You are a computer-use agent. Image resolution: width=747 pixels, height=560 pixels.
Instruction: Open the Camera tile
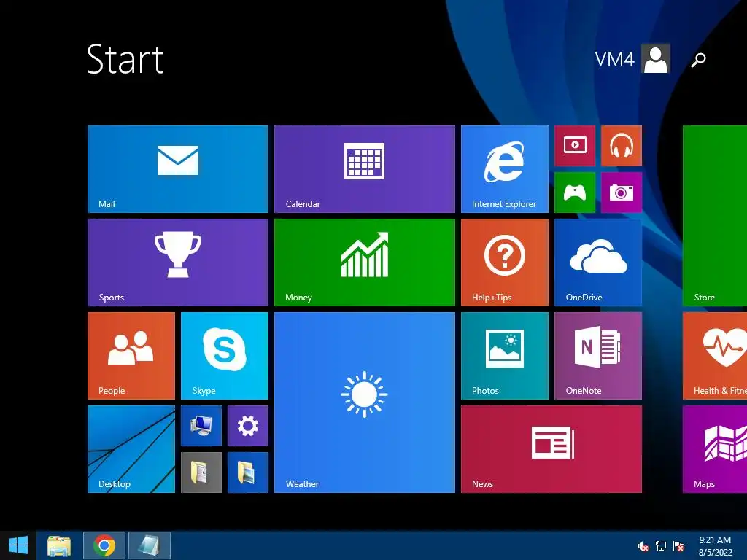click(x=622, y=192)
